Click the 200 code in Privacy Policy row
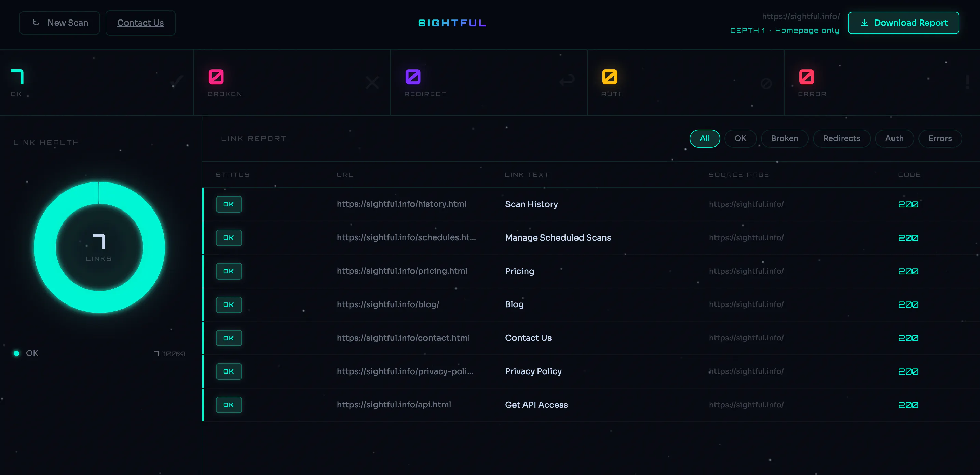This screenshot has width=980, height=475. pyautogui.click(x=909, y=372)
